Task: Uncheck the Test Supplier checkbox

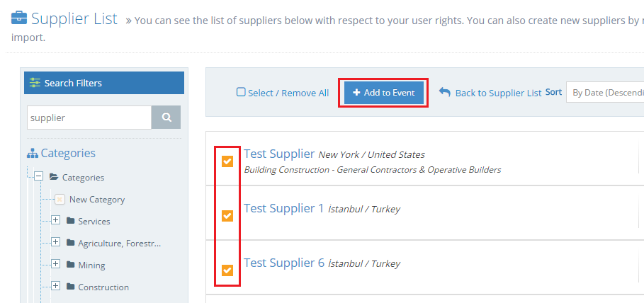Action: [x=227, y=161]
